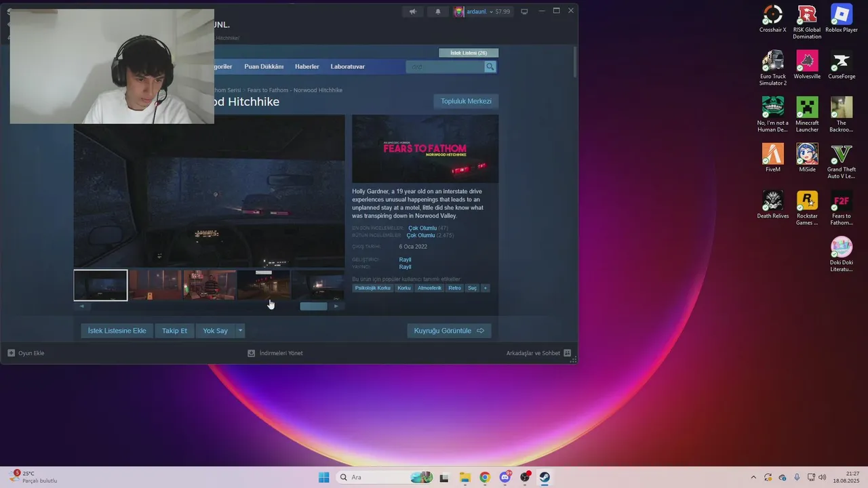The width and height of the screenshot is (868, 488).
Task: Click the thumbnail strip left arrow
Action: (x=81, y=306)
